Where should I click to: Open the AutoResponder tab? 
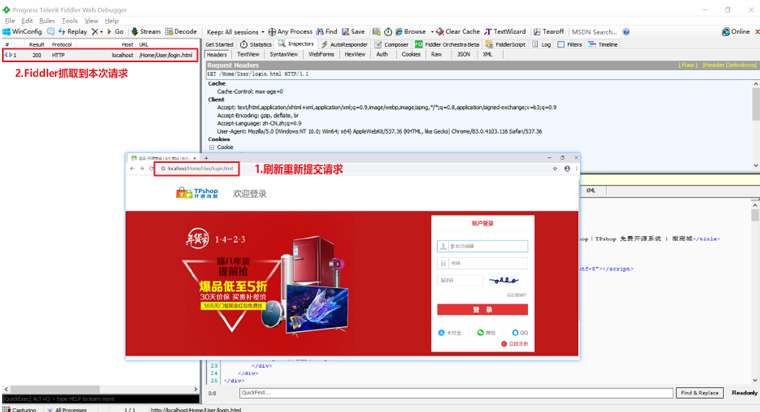pyautogui.click(x=344, y=45)
